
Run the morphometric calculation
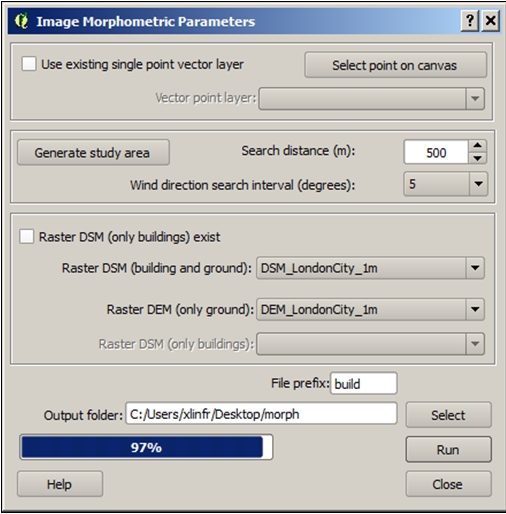(x=448, y=449)
